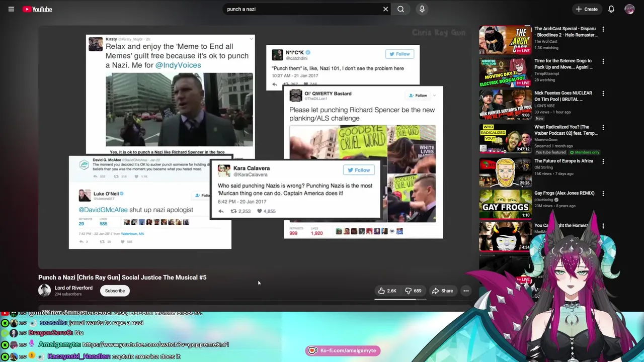Clear the search box text
This screenshot has height=362, width=644.
pos(385,9)
